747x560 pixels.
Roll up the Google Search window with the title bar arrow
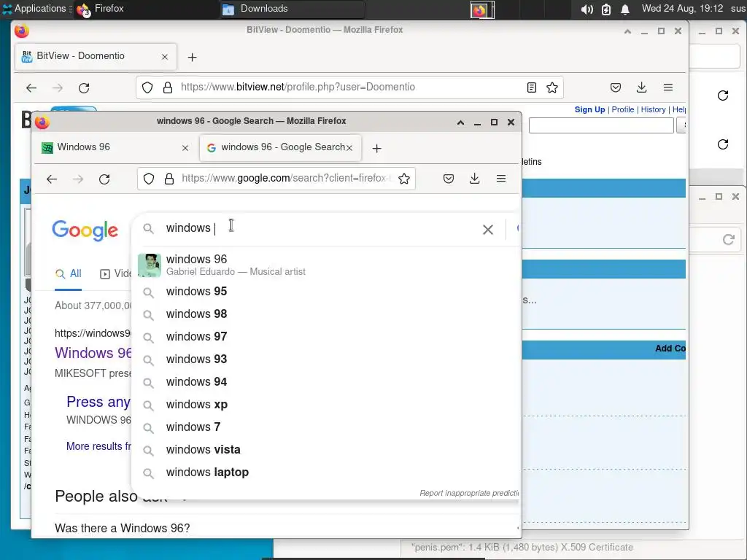coord(460,122)
